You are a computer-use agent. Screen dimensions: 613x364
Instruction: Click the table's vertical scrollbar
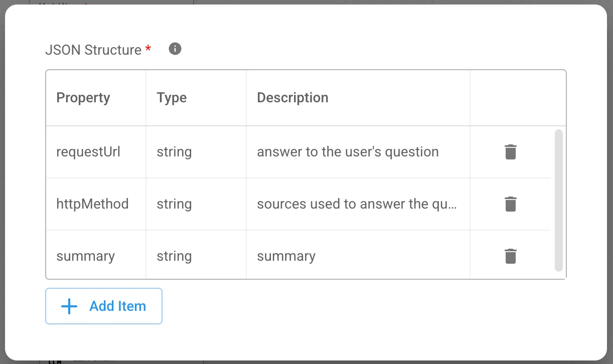click(559, 201)
